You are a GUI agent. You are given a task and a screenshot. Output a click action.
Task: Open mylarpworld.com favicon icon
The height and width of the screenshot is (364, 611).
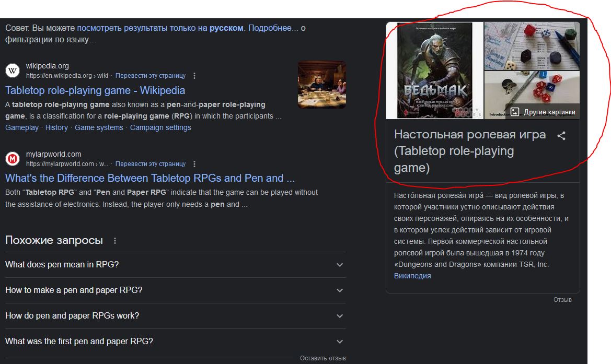coord(13,159)
